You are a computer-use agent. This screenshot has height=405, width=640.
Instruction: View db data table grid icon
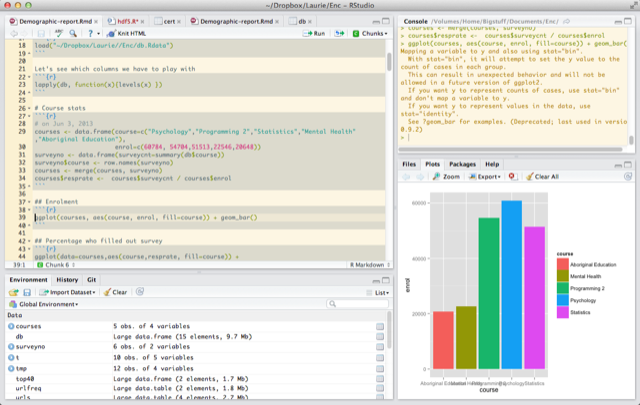click(x=380, y=337)
